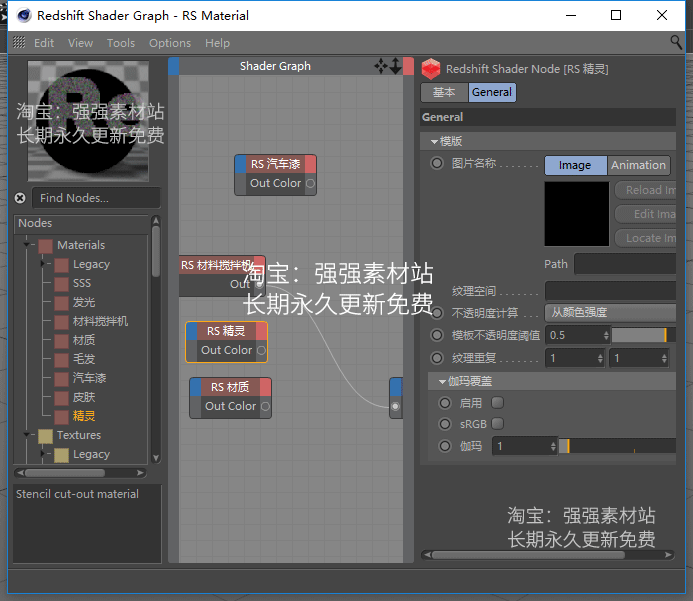Select the 材料搅拌机 item in the Nodes tree
Screen dimensions: 693x601
[100, 321]
